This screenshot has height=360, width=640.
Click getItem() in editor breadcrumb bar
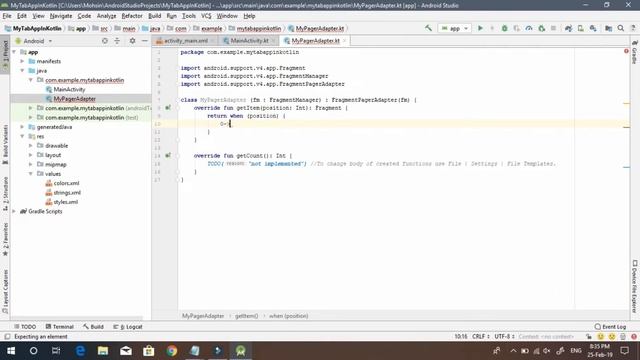[247, 316]
